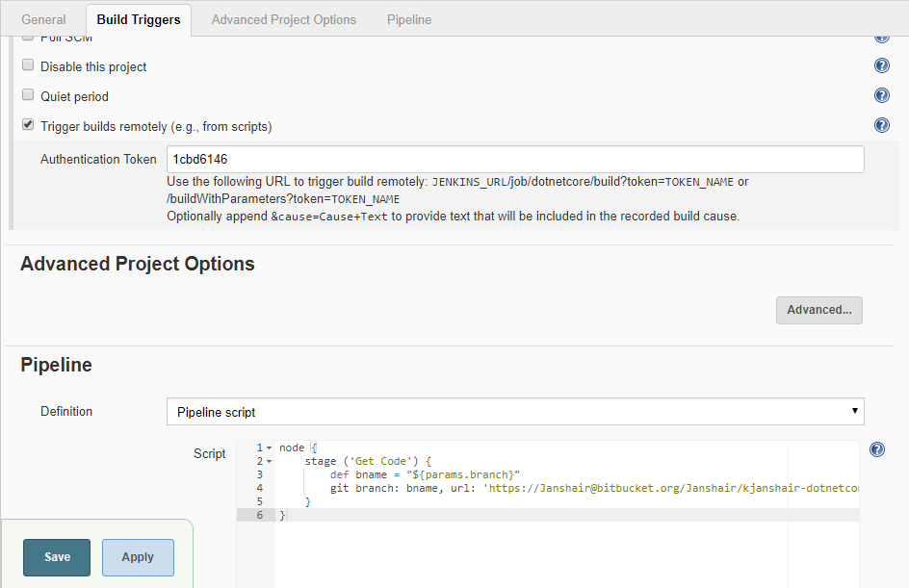Toggle the Quiet period checkbox
The image size is (909, 588).
pos(28,96)
